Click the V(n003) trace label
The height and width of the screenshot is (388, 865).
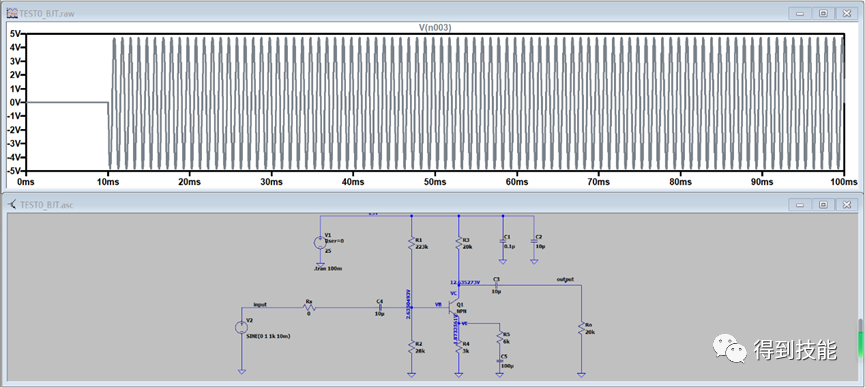(x=435, y=28)
